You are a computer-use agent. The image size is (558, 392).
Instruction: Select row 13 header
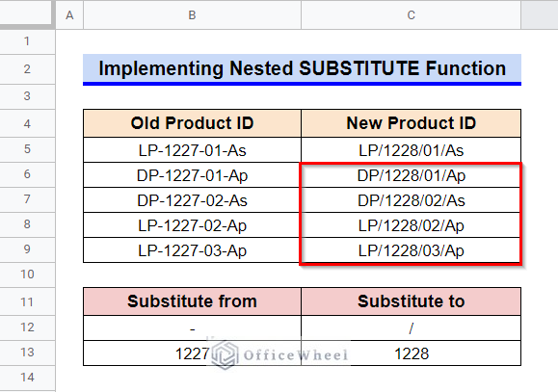(27, 353)
